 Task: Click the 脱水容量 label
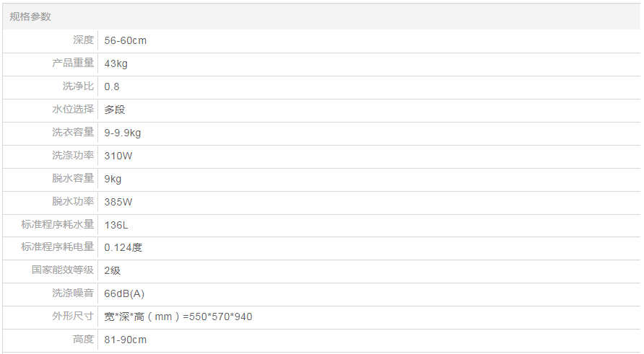73,178
